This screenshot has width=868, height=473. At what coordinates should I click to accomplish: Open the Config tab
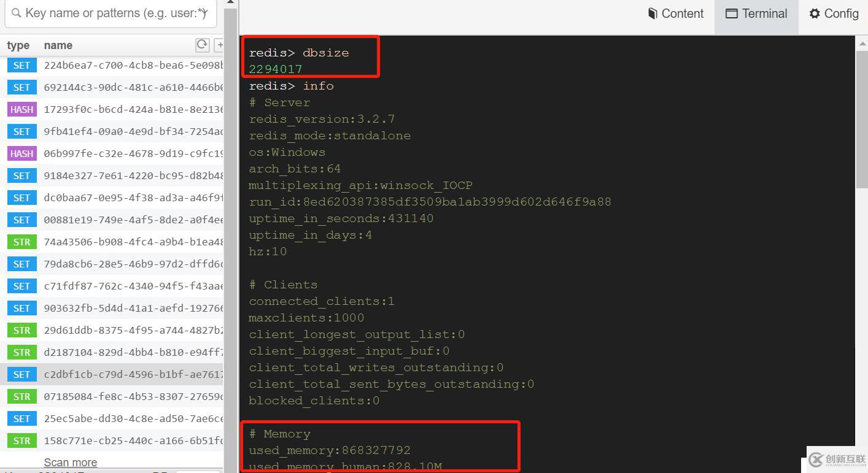tap(834, 13)
